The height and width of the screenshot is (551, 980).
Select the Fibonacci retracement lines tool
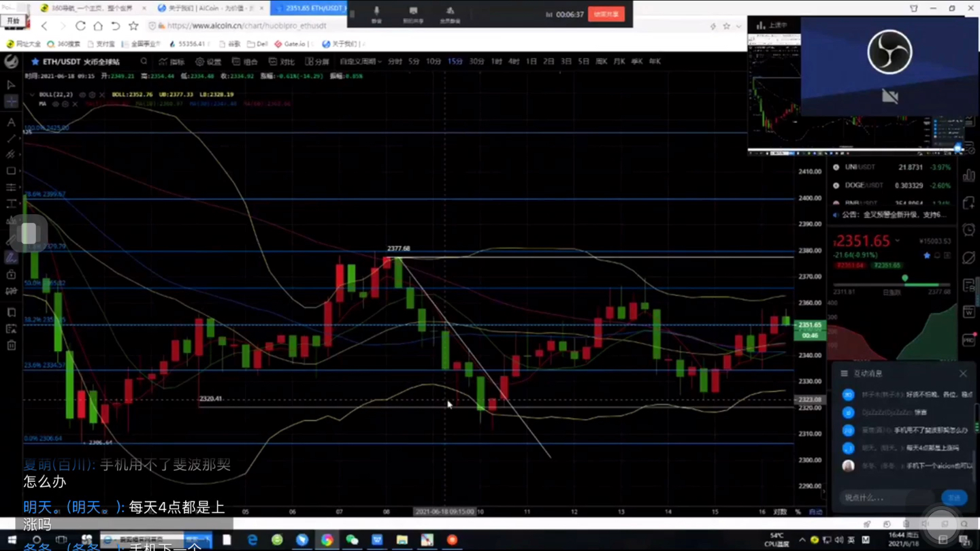tap(11, 188)
